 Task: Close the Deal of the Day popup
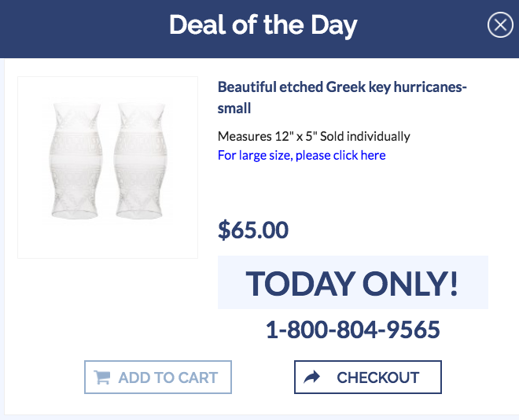click(500, 26)
